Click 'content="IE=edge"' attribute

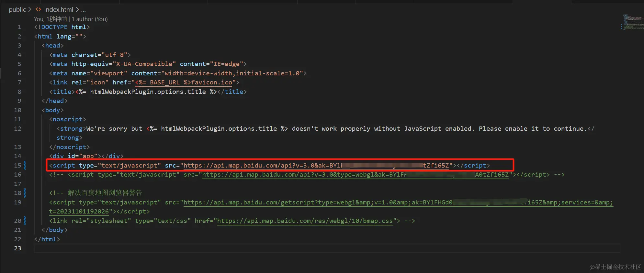click(x=211, y=64)
